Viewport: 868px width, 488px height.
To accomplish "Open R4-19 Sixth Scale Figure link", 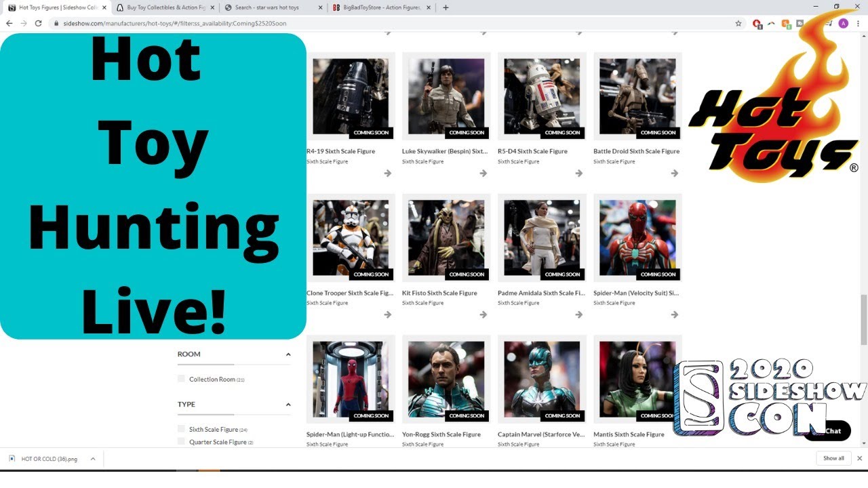I will point(340,151).
